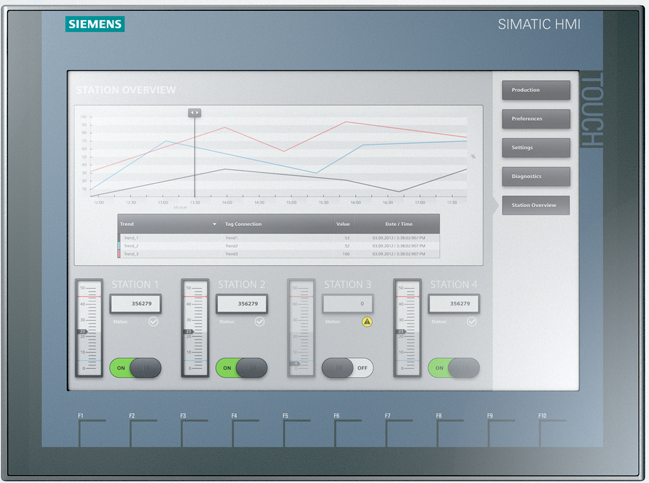Click the Station 4 value field 356279
The height and width of the screenshot is (483, 649).
(x=454, y=303)
